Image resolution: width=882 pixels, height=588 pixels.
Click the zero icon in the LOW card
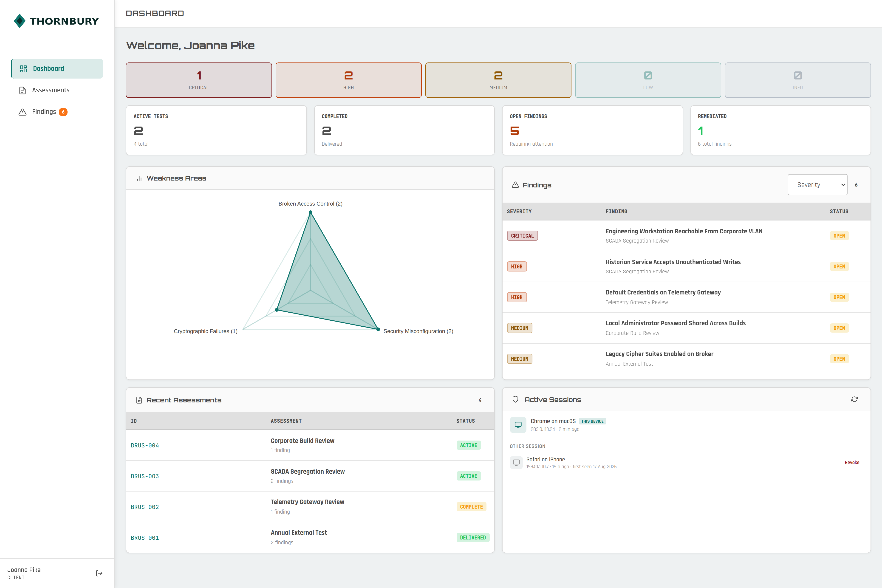[x=648, y=75]
